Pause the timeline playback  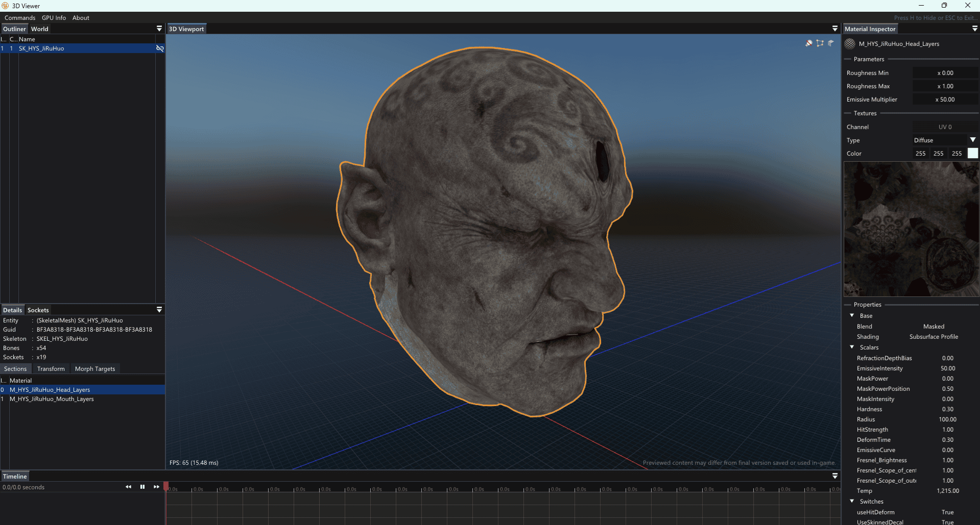point(142,487)
